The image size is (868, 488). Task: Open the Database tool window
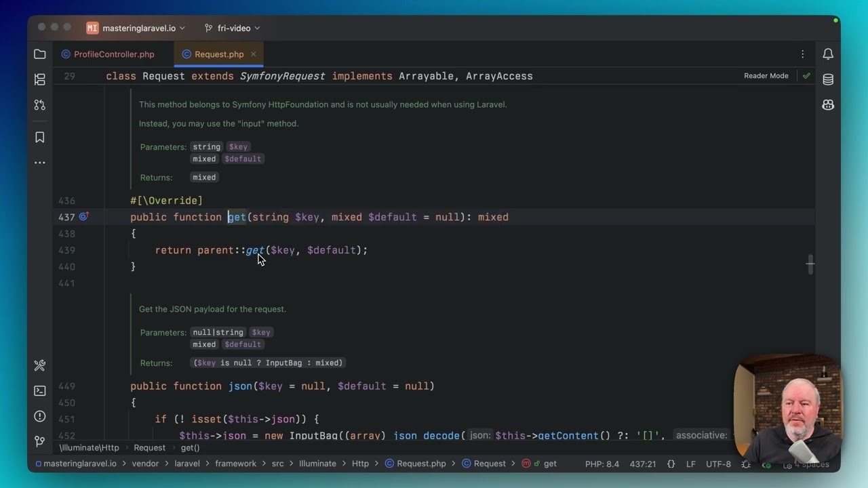[828, 79]
